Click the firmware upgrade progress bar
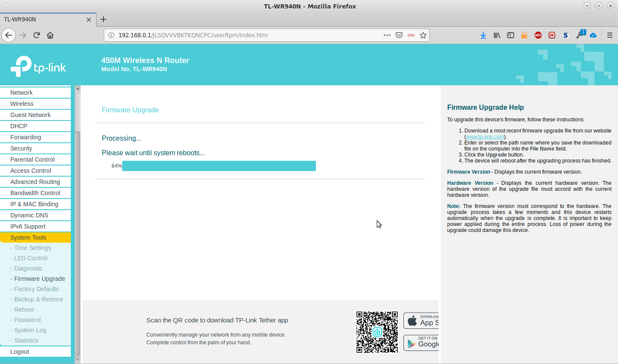Screen dimensions: 618x364 (x=219, y=166)
